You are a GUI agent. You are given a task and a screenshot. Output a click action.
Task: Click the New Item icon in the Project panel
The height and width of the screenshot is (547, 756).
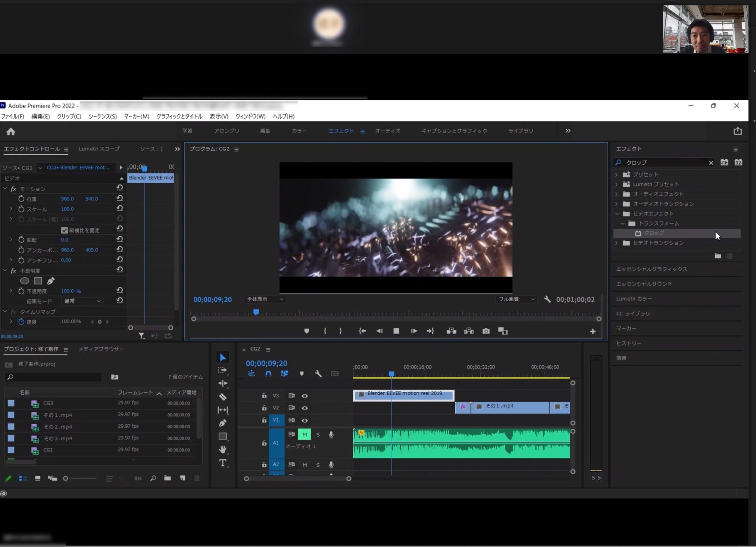[183, 478]
